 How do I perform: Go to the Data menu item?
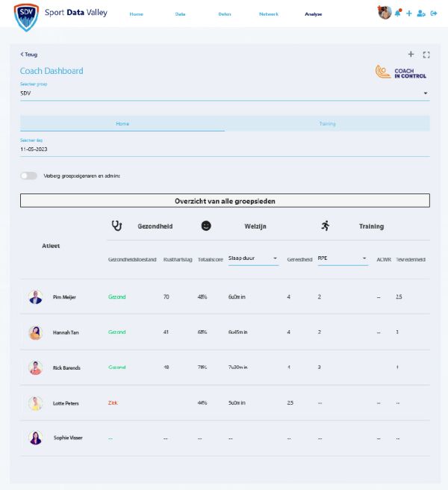pos(180,14)
